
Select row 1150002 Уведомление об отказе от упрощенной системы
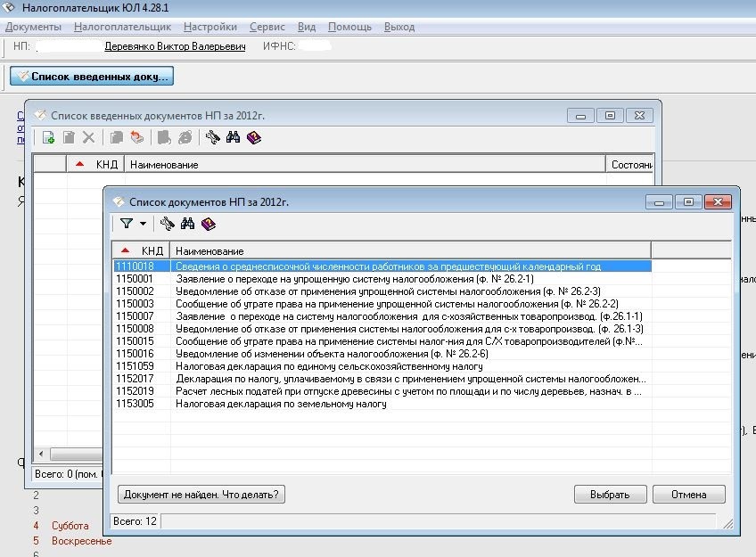[382, 291]
